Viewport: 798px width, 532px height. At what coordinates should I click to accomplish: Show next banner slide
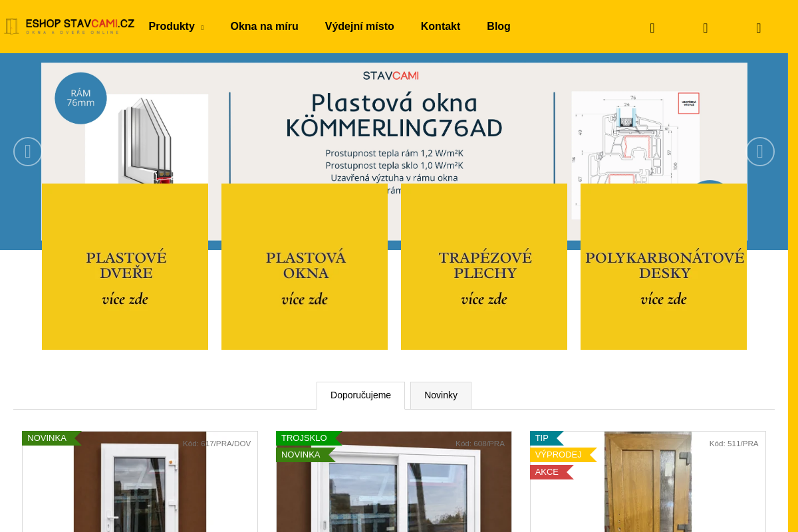760,152
